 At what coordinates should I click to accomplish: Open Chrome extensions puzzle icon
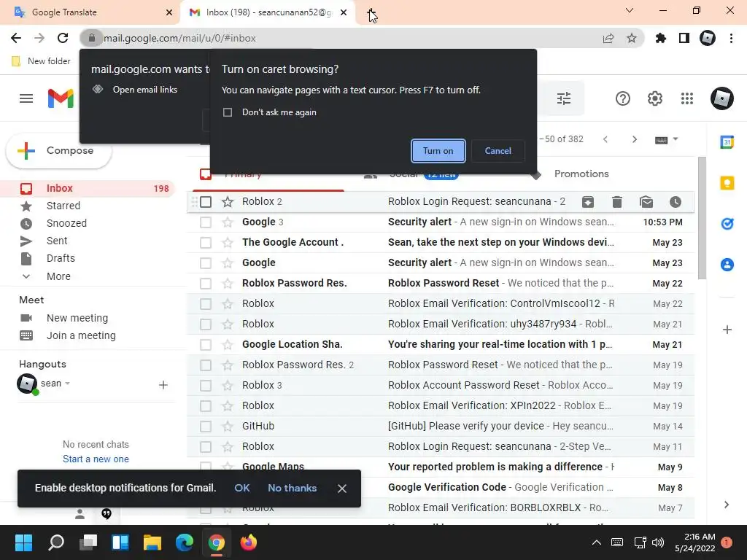tap(660, 38)
